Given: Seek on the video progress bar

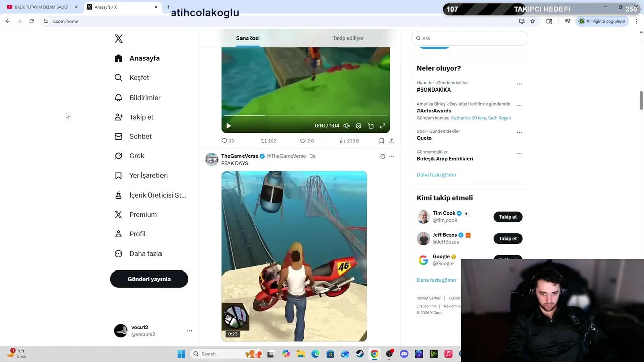Looking at the screenshot, I should [306, 116].
